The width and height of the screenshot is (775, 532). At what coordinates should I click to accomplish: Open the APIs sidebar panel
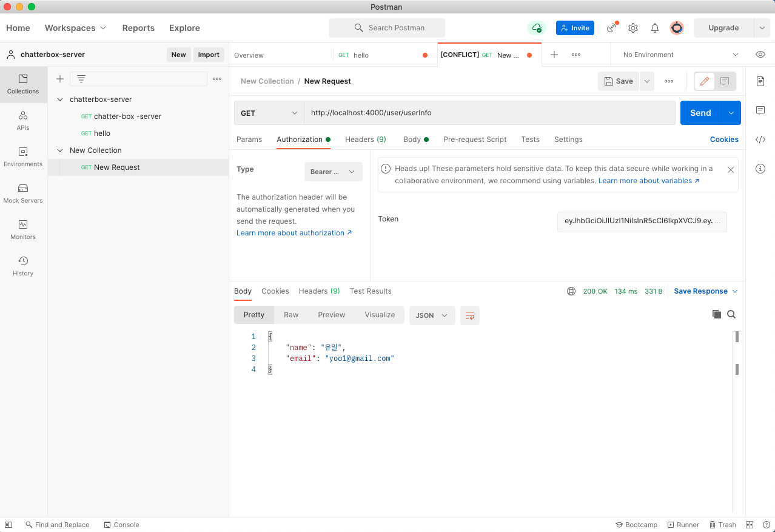(23, 121)
